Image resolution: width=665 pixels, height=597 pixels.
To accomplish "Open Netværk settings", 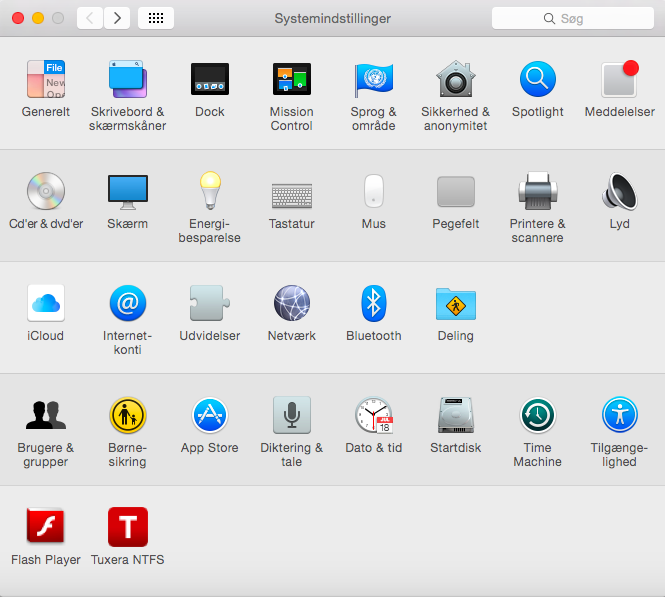I will tap(291, 303).
